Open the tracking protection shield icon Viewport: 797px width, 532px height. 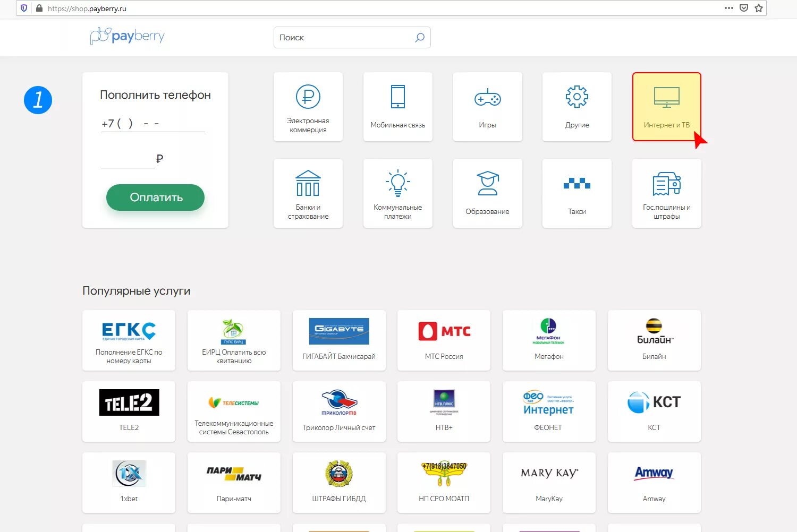click(24, 8)
